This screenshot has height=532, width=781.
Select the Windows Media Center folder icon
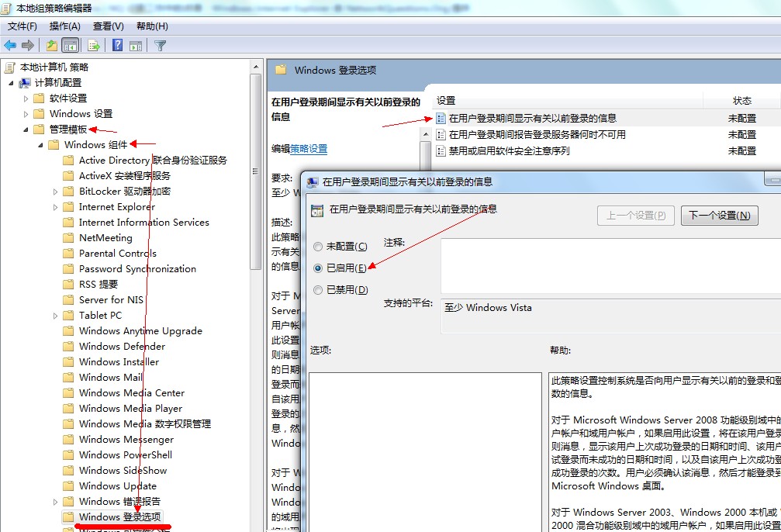coord(69,393)
